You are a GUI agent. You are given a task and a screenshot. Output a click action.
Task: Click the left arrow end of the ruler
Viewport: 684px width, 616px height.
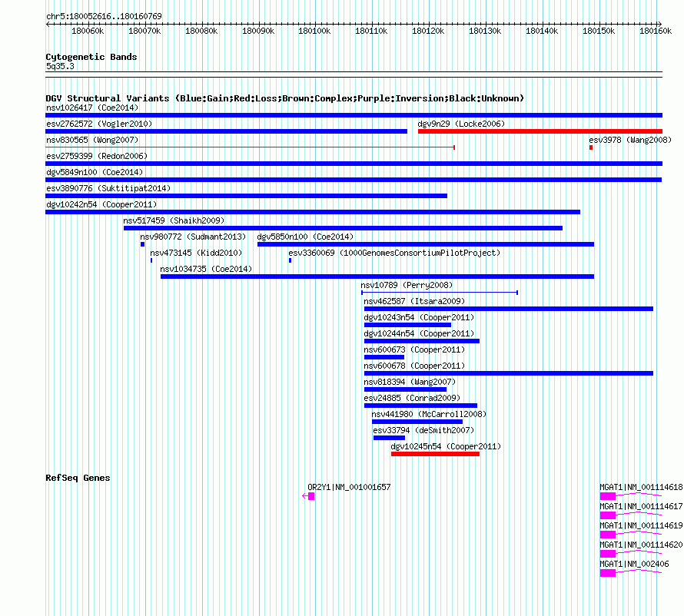coord(48,24)
